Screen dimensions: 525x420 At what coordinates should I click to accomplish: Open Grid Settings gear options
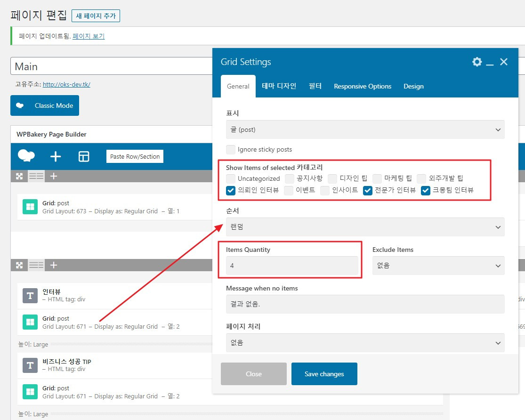point(477,62)
